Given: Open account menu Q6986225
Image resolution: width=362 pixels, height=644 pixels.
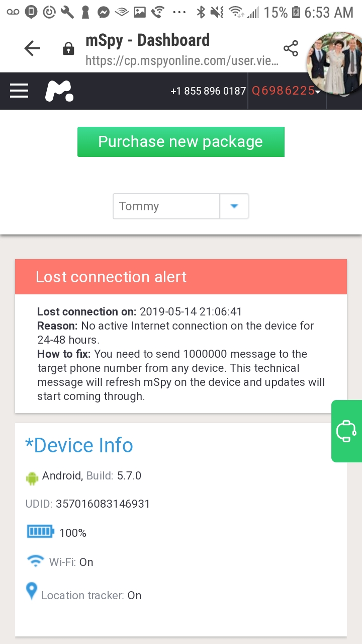Looking at the screenshot, I should tap(286, 91).
